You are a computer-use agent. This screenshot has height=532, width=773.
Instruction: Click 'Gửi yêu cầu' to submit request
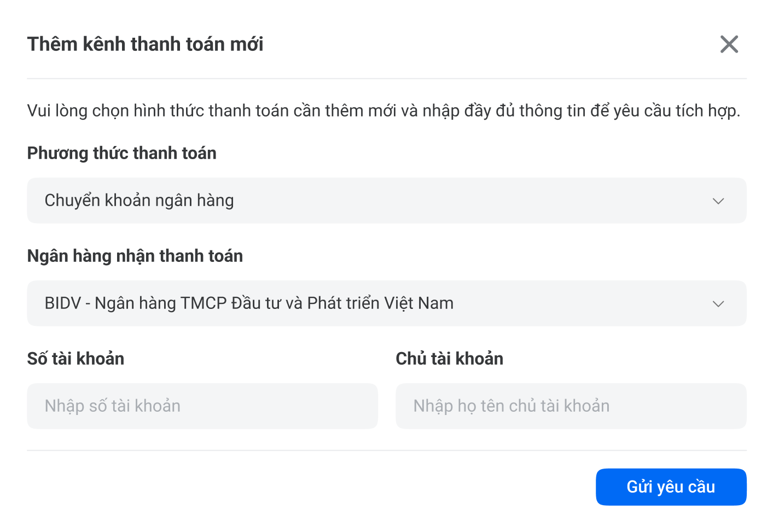[671, 487]
